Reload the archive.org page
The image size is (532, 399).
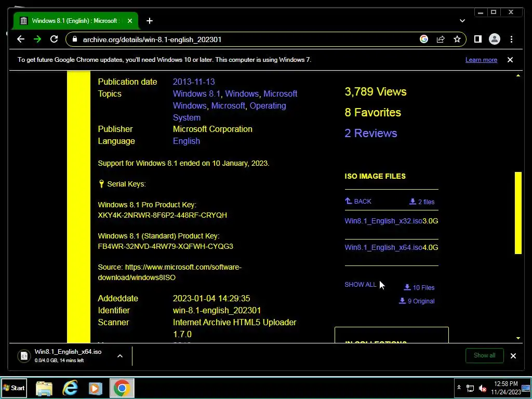[54, 39]
